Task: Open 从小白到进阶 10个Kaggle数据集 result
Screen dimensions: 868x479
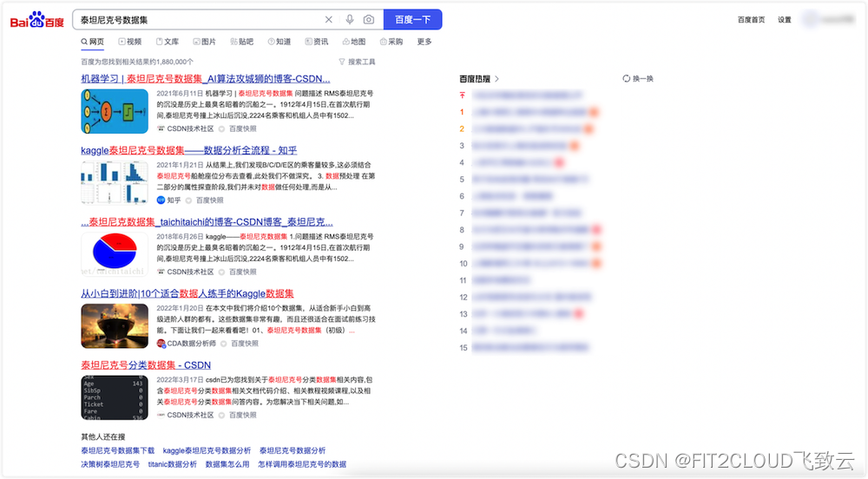Action: point(187,293)
